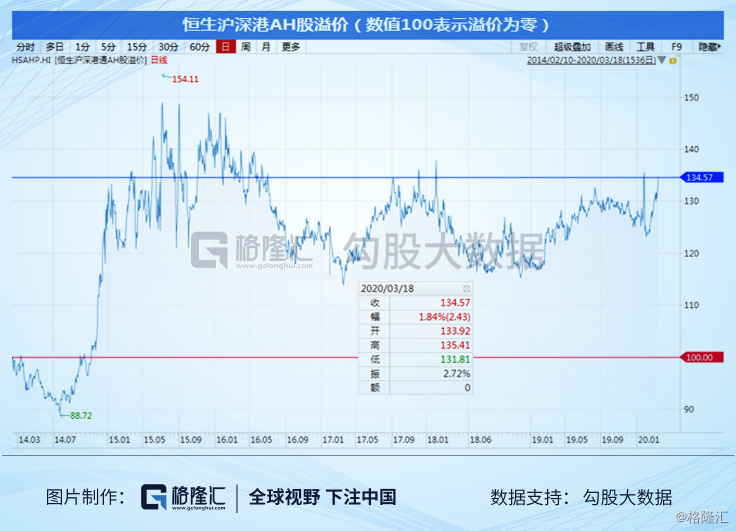Select the 多日 multi-day tab
736x531 pixels.
coord(53,47)
